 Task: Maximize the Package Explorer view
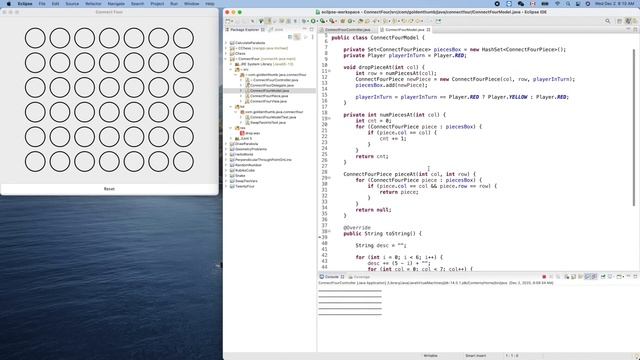tap(311, 29)
